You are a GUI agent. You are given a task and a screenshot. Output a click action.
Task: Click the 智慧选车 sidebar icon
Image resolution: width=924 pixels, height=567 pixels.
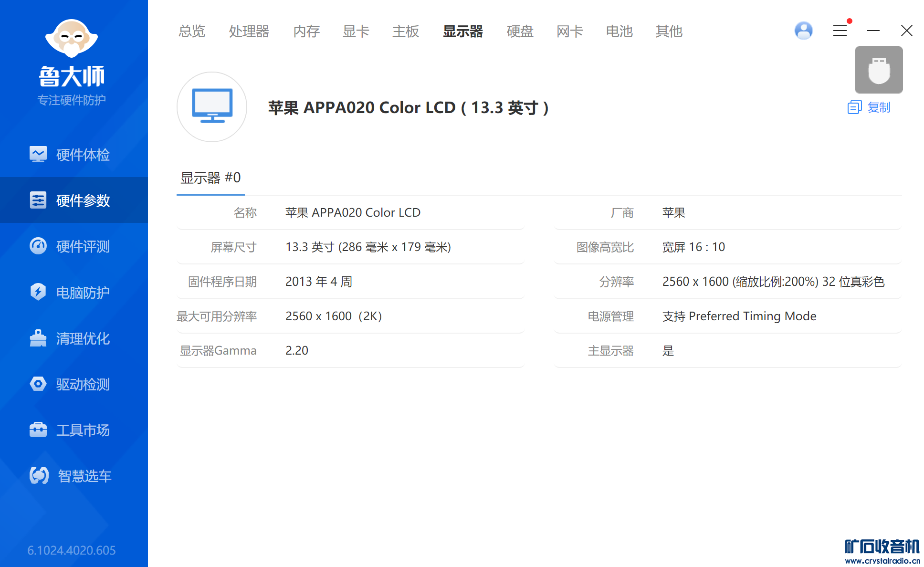[39, 475]
